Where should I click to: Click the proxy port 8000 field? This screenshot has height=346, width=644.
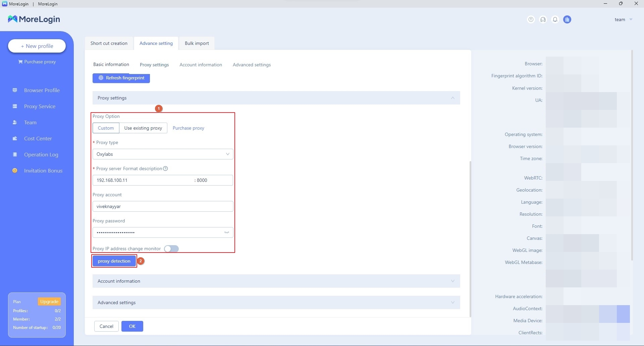(213, 180)
